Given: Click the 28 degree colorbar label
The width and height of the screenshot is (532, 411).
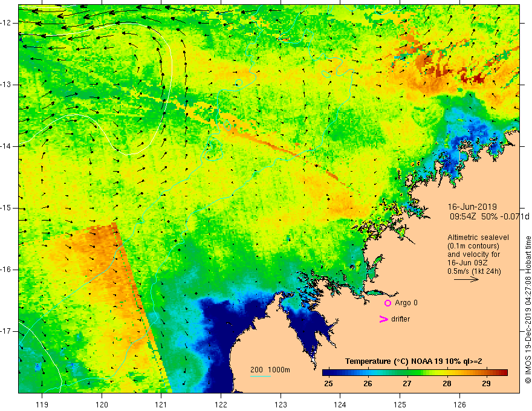Looking at the screenshot, I should [447, 384].
